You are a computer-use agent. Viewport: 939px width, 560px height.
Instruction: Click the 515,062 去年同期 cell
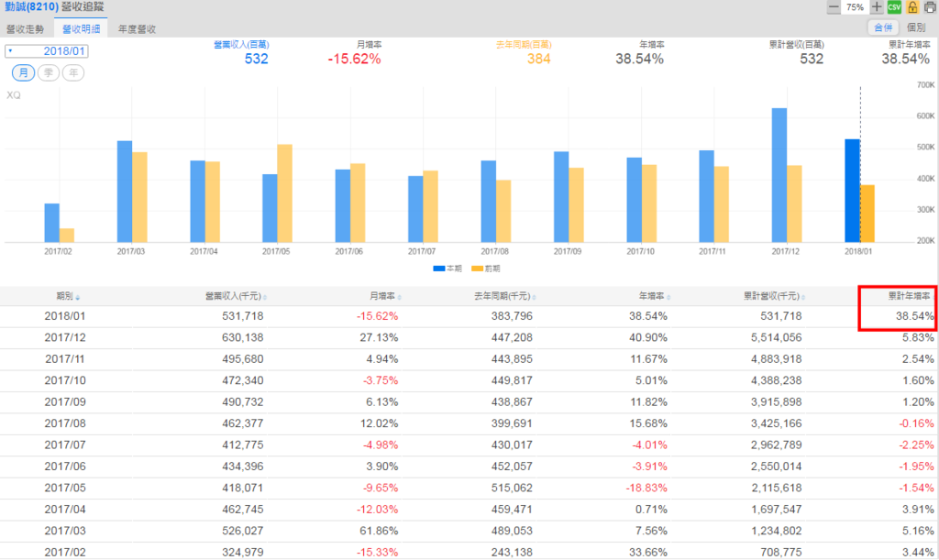[512, 489]
